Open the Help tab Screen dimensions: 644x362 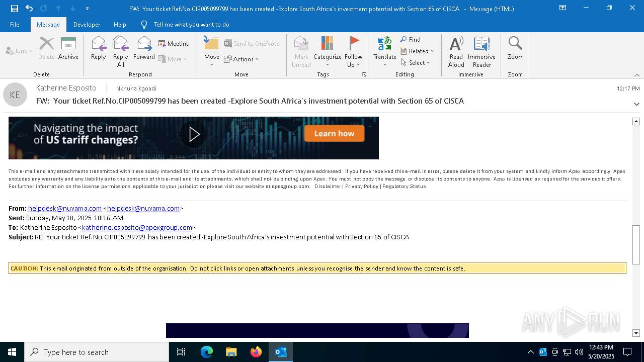(x=120, y=25)
